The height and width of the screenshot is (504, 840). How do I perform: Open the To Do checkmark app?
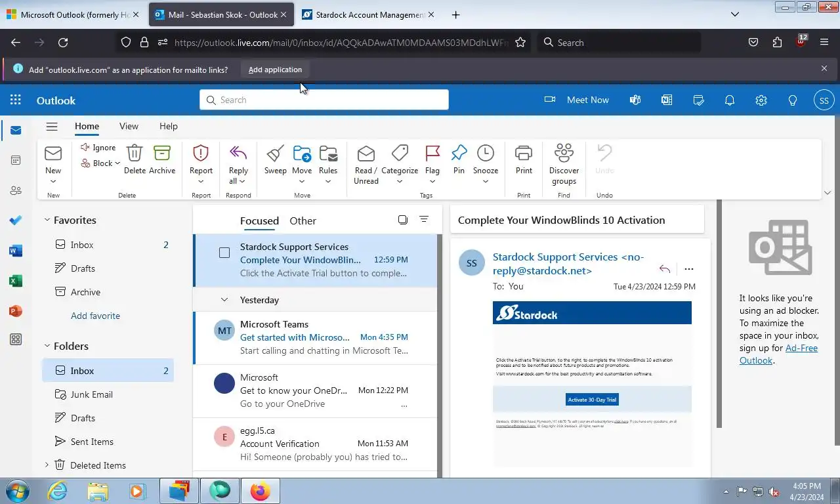16,220
